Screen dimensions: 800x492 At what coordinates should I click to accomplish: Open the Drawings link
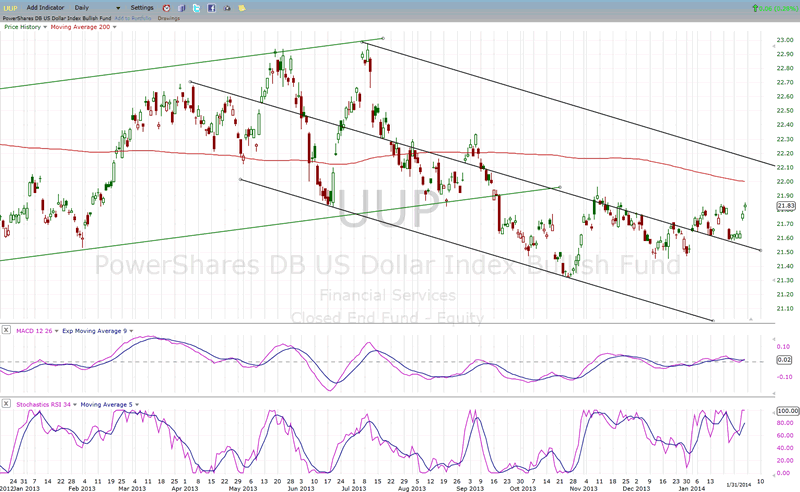pyautogui.click(x=168, y=18)
